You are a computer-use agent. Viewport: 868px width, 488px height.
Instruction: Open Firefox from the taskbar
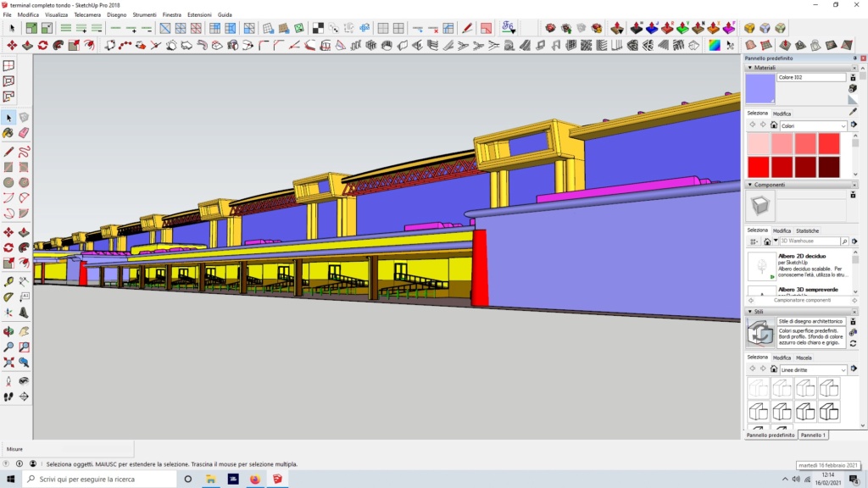[254, 480]
